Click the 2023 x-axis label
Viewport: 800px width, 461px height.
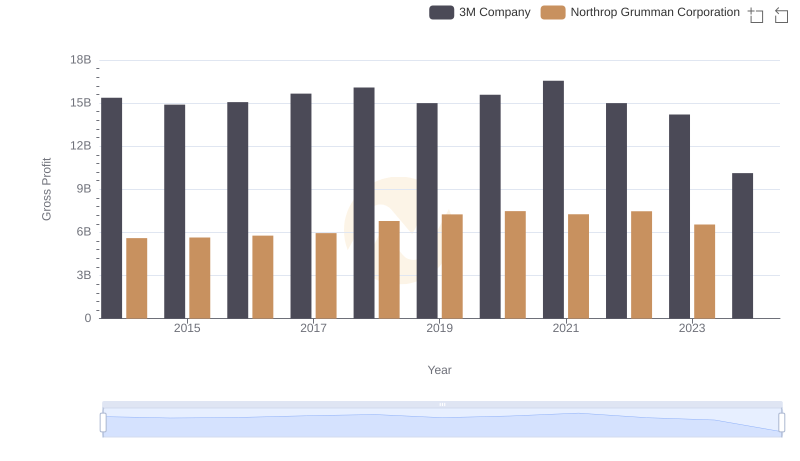coord(692,328)
